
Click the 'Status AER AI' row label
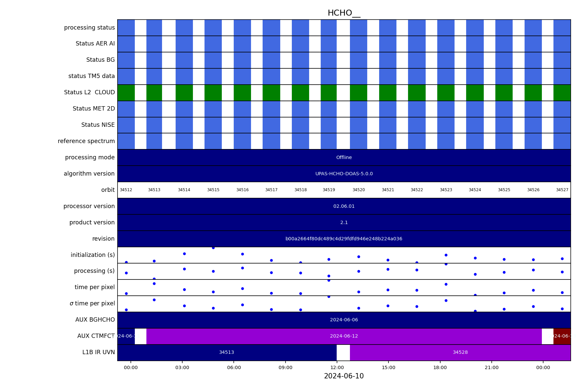click(x=95, y=44)
